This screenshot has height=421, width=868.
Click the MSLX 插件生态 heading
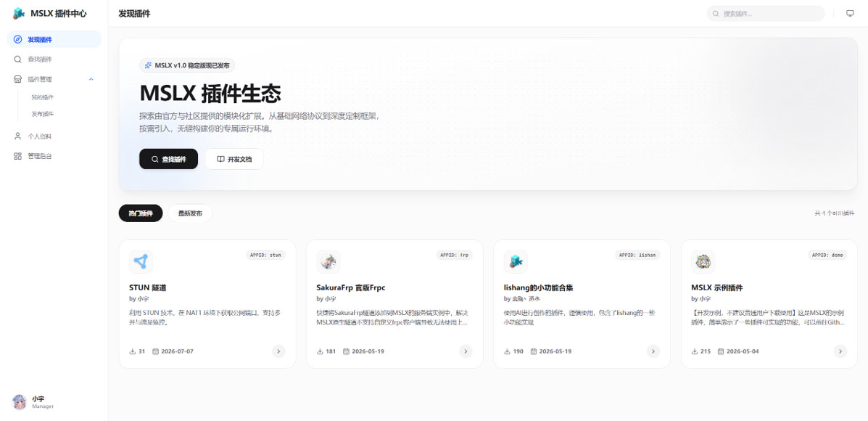(210, 93)
